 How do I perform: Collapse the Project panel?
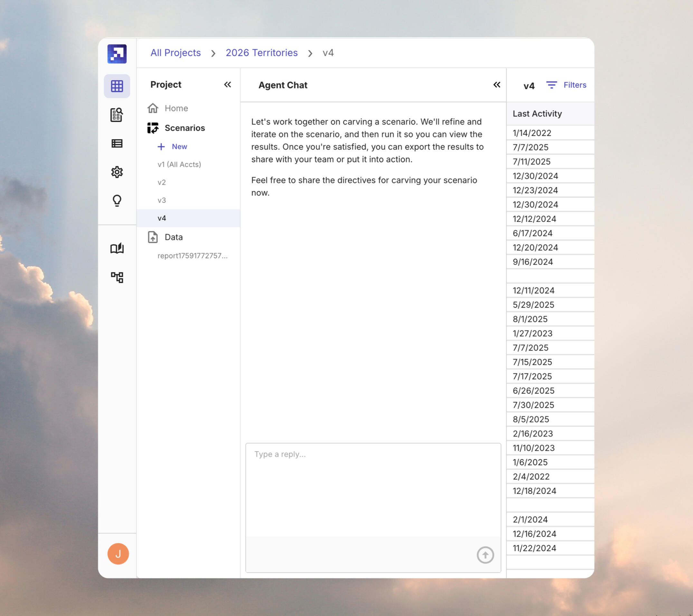coord(227,84)
